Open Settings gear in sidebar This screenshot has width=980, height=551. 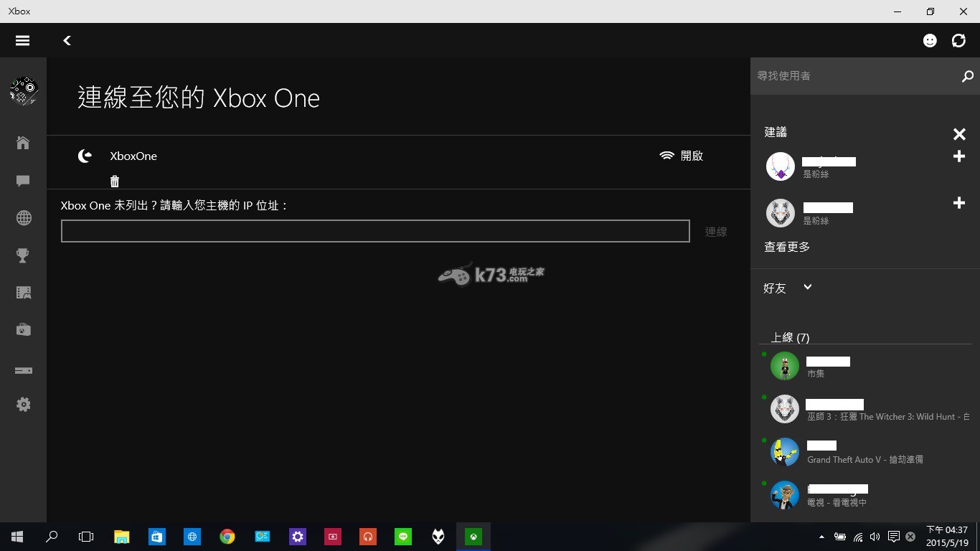pyautogui.click(x=23, y=405)
